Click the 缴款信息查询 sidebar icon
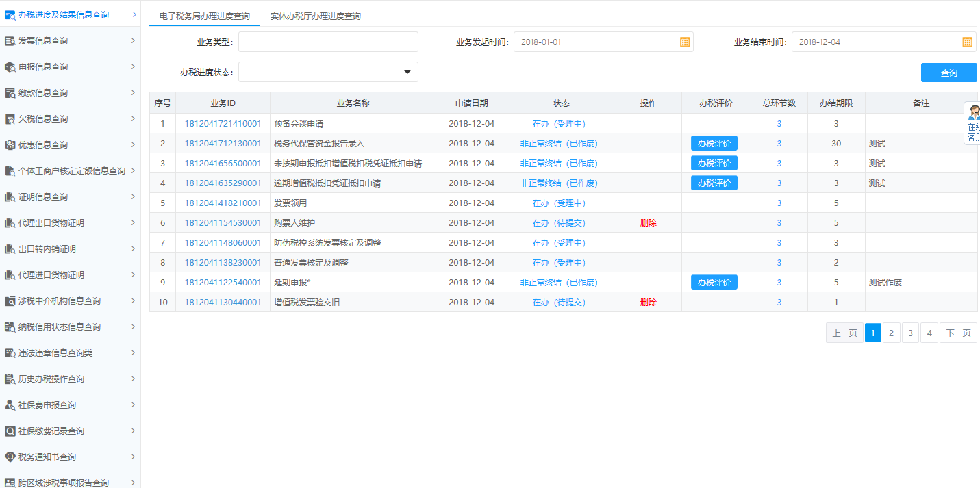 tap(10, 93)
